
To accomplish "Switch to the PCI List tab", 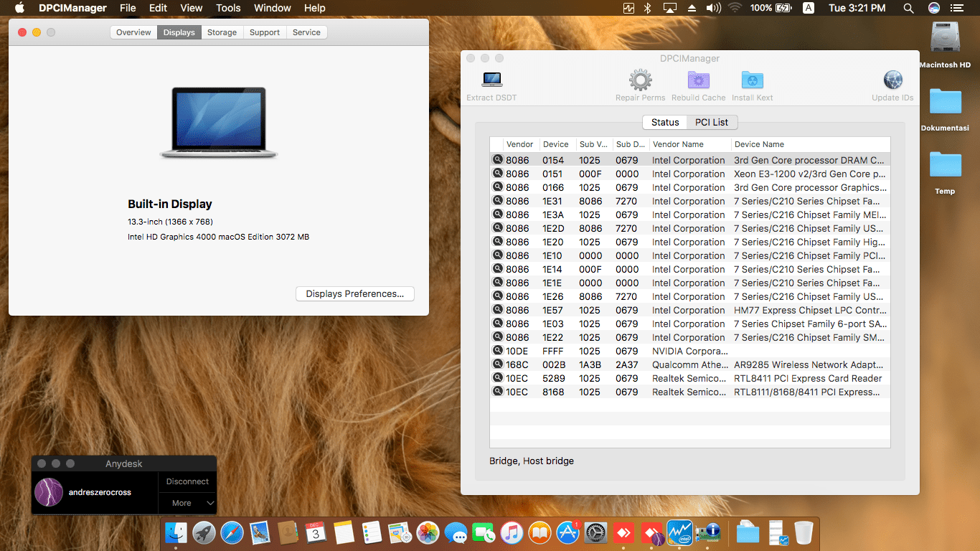I will (712, 122).
